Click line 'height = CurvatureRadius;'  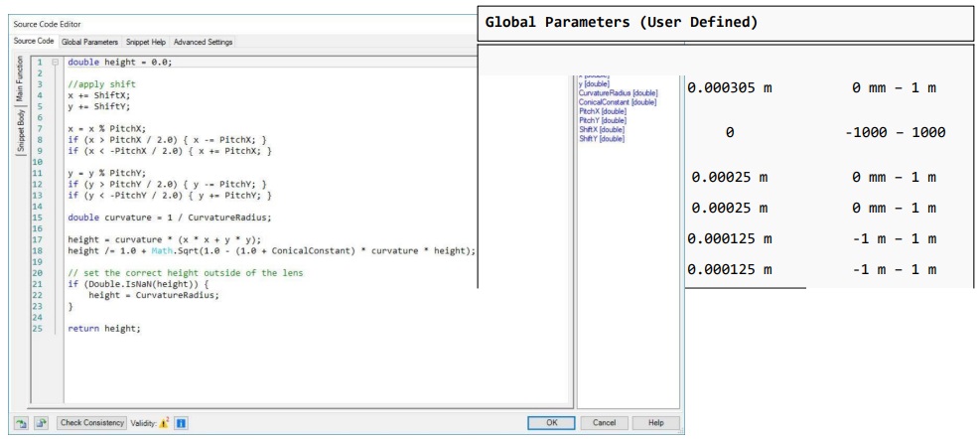pos(154,295)
